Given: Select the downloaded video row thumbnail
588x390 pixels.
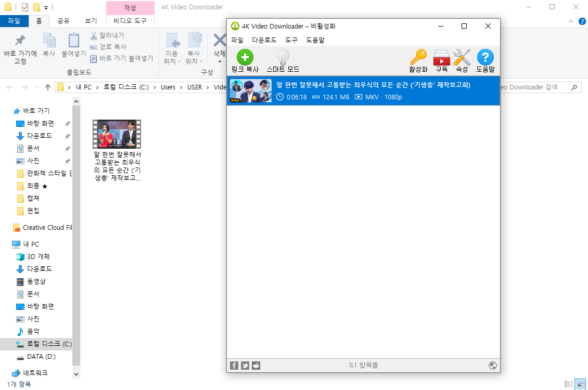Looking at the screenshot, I should pyautogui.click(x=251, y=90).
